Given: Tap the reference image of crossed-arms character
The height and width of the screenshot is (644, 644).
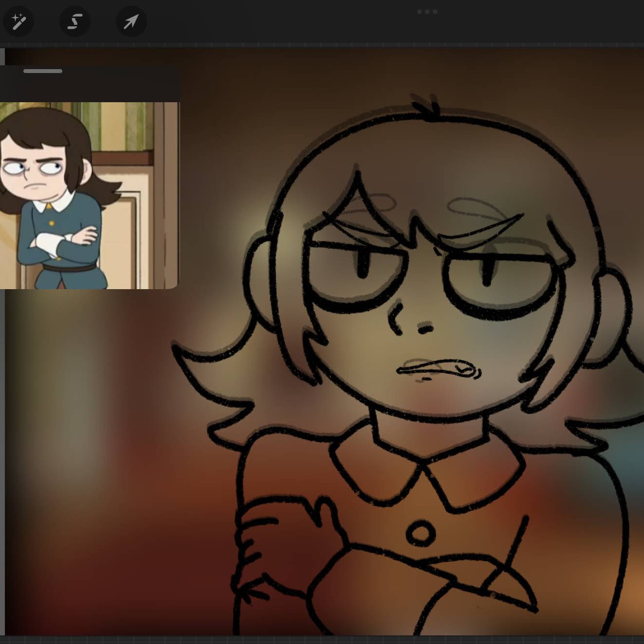Looking at the screenshot, I should (90, 195).
